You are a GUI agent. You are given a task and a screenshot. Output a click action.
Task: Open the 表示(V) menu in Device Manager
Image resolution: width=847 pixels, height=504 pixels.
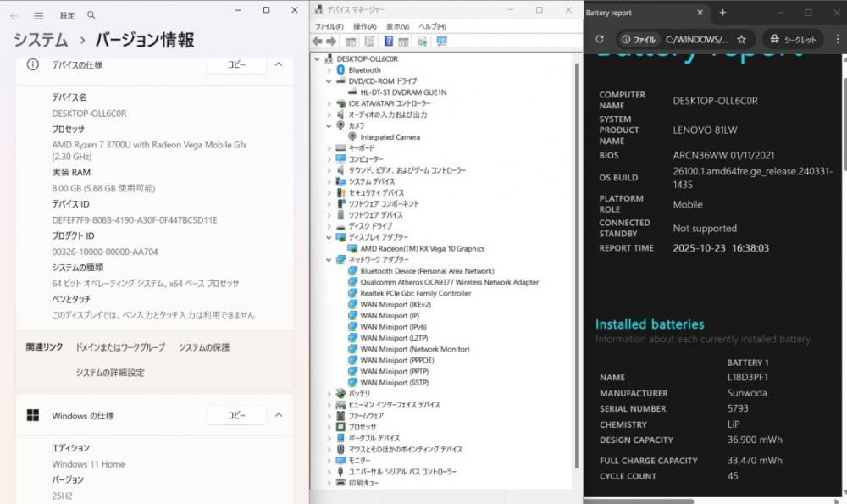397,26
